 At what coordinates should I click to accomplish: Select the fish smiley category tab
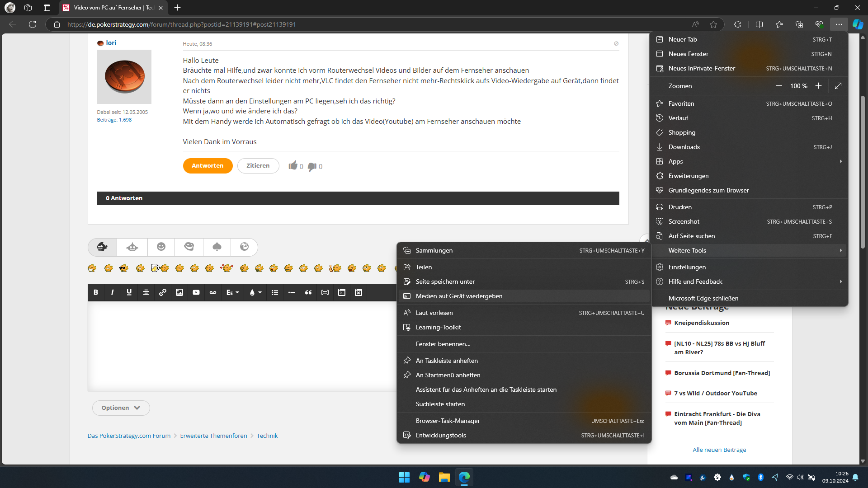pyautogui.click(x=103, y=247)
